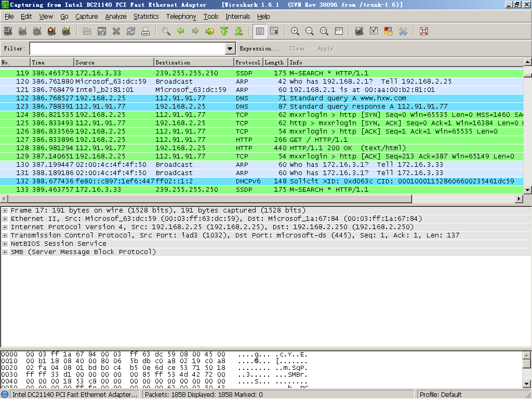Viewport: 532px width, 399px height.
Task: Expand Transmission Control Protocol section
Action: 5,235
